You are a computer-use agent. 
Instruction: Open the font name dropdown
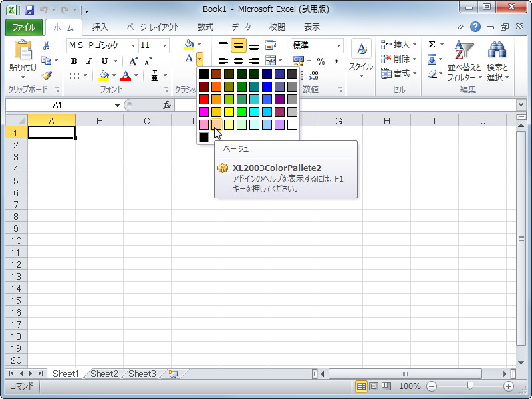133,45
